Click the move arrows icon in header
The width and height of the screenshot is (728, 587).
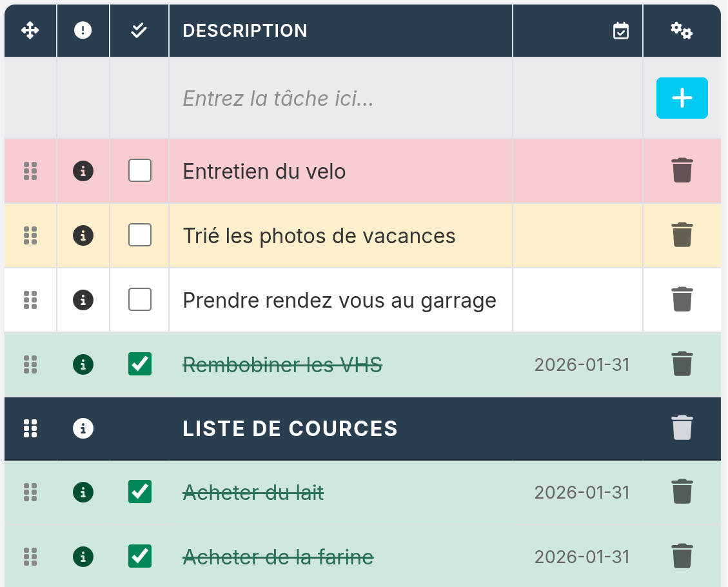(x=30, y=30)
